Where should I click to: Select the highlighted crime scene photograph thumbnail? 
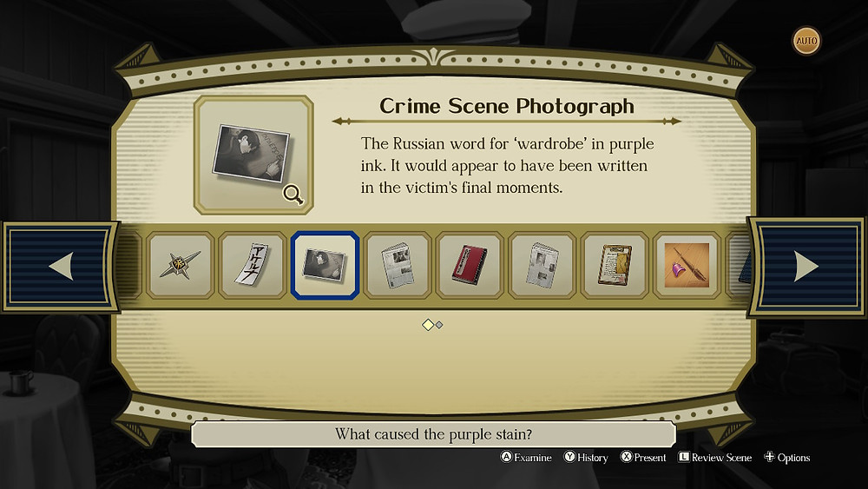325,265
